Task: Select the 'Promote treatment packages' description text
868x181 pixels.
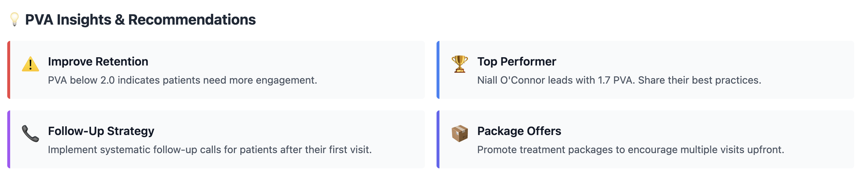Action: [631, 150]
